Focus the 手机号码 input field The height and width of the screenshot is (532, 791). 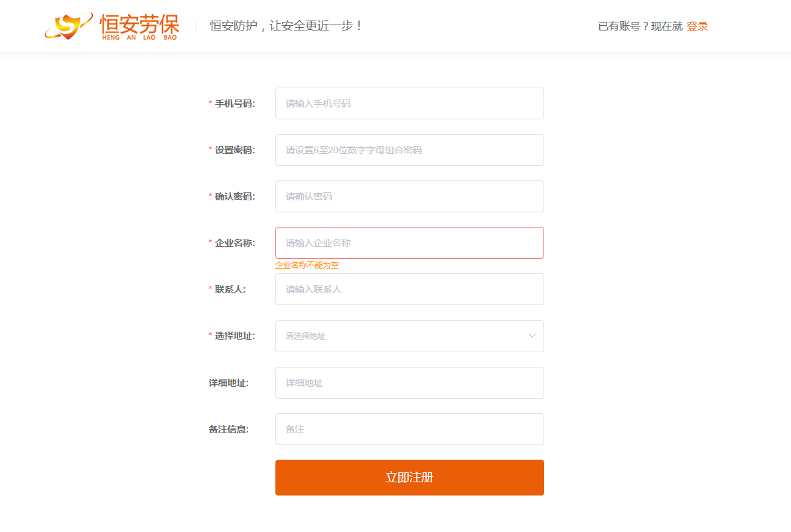(409, 103)
